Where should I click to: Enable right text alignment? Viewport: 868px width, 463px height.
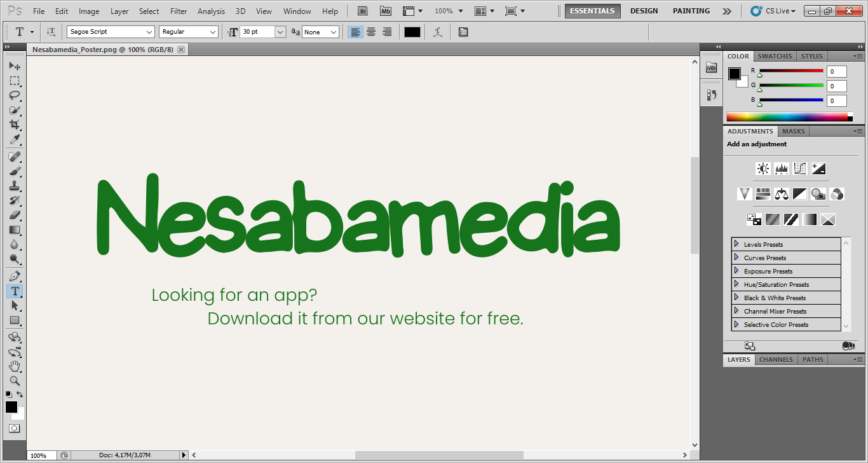387,32
